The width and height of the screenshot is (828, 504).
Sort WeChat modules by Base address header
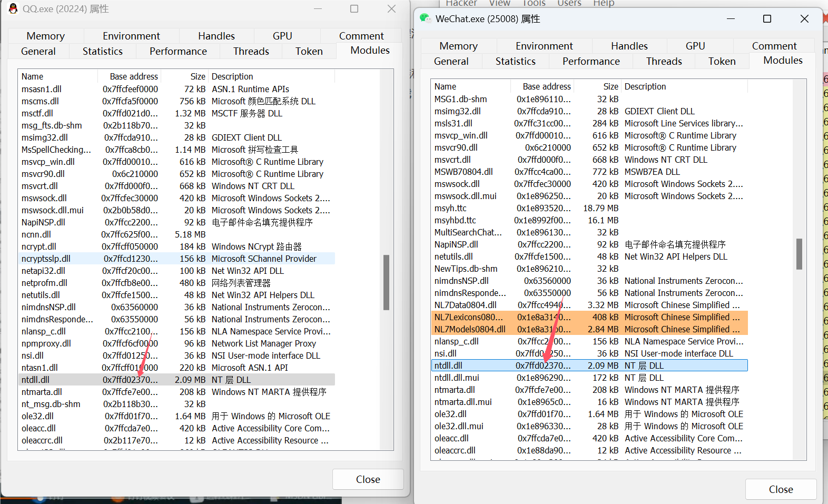(x=543, y=86)
